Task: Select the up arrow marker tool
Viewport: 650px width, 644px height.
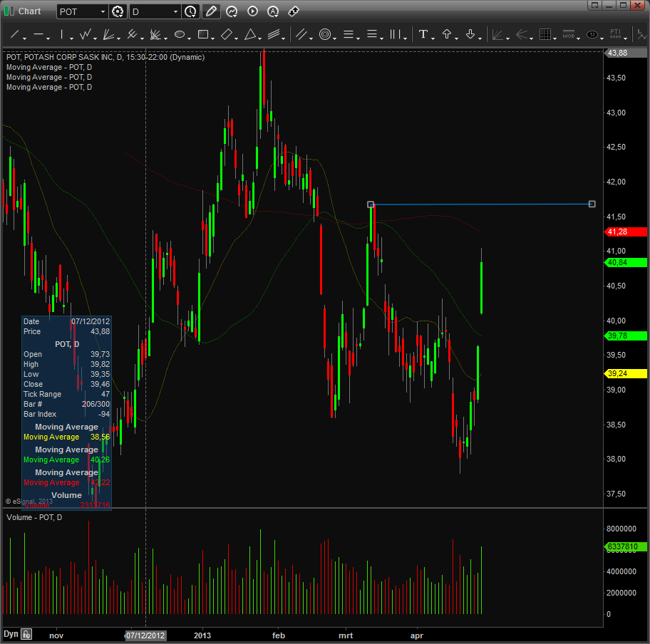Action: pos(446,33)
